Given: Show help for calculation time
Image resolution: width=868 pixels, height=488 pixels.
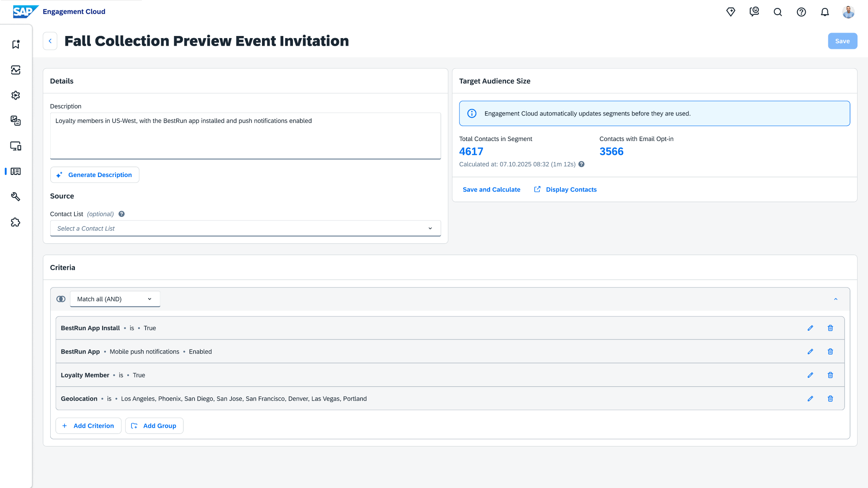Looking at the screenshot, I should click(581, 164).
